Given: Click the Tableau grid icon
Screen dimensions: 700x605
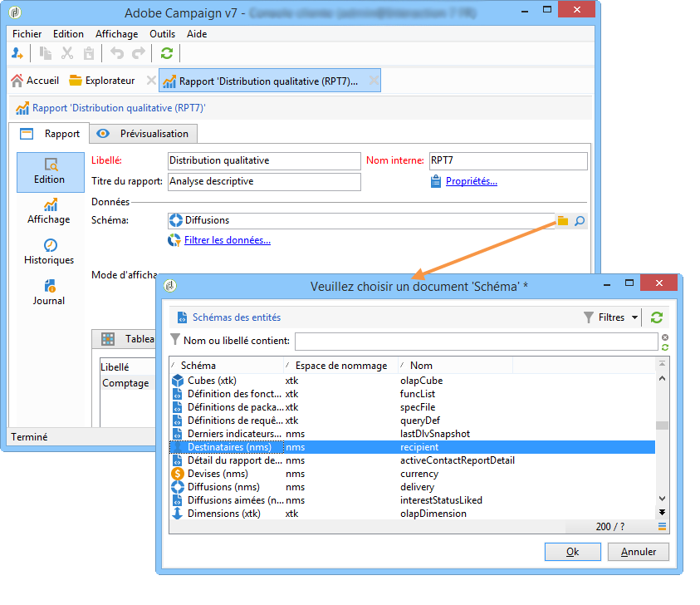Looking at the screenshot, I should [x=108, y=339].
